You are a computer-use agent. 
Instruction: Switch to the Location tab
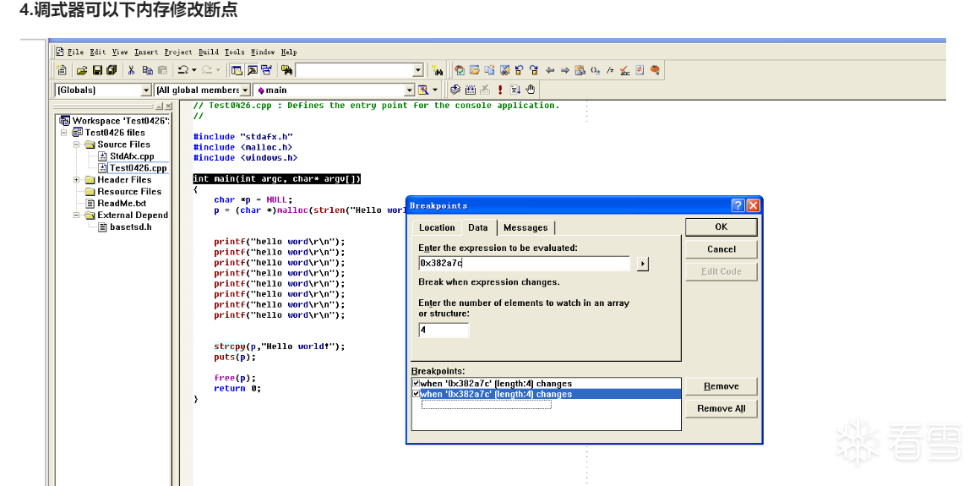point(437,227)
